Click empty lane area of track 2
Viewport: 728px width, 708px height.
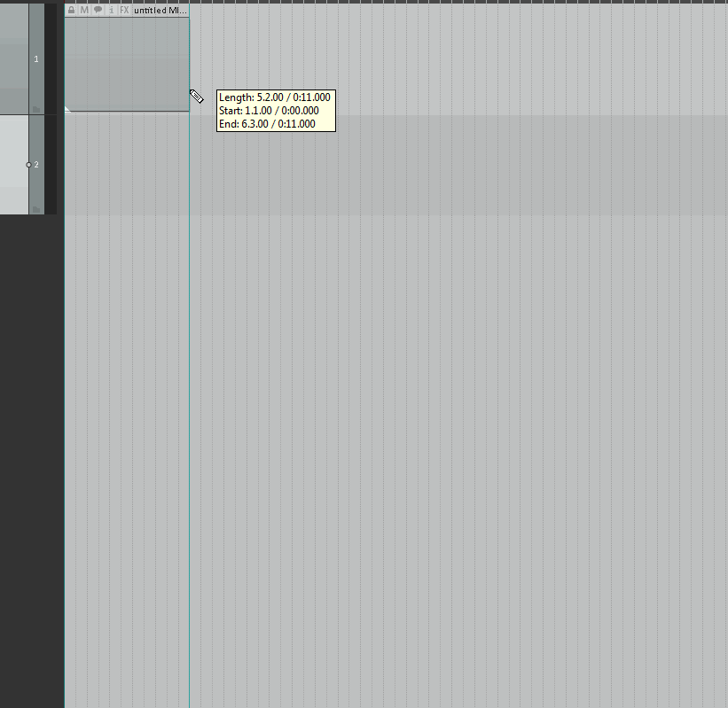[458, 165]
